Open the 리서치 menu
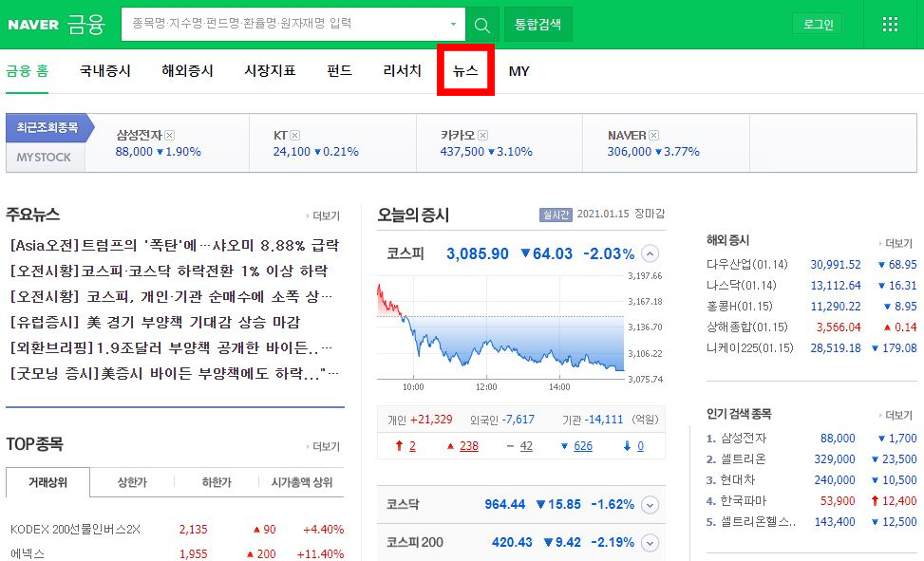Viewport: 924px width, 561px height. click(x=403, y=71)
